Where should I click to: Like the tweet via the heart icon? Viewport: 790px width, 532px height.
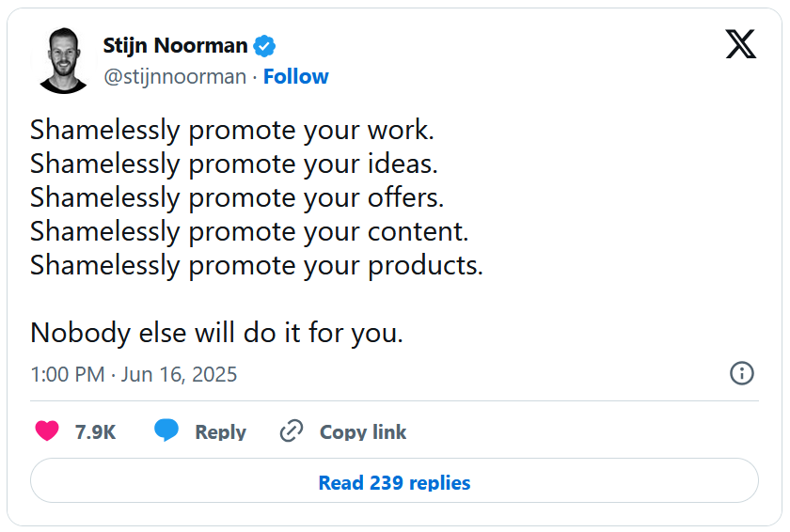point(47,430)
